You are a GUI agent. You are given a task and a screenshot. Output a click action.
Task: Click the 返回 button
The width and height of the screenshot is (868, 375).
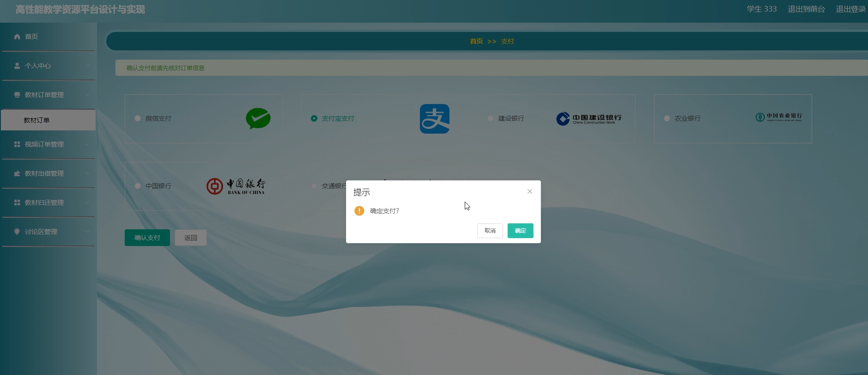click(x=191, y=238)
